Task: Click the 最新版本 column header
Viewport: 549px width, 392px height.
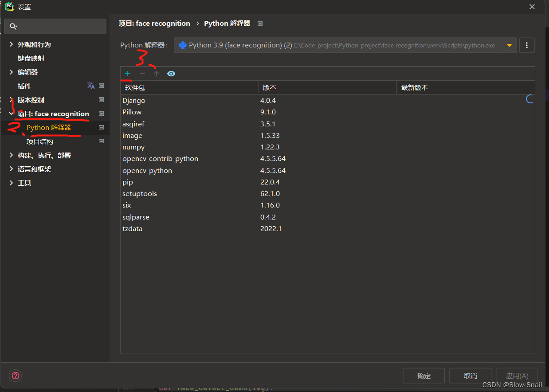Action: click(x=466, y=87)
